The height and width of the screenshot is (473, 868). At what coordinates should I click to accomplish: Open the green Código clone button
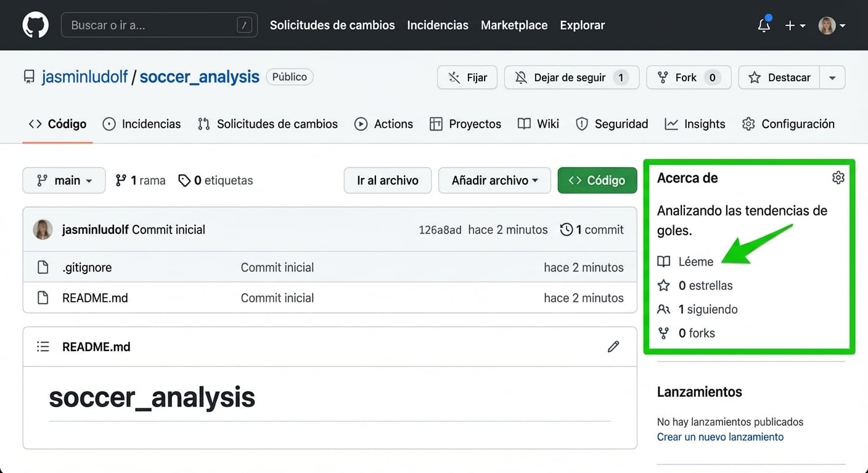pos(597,180)
